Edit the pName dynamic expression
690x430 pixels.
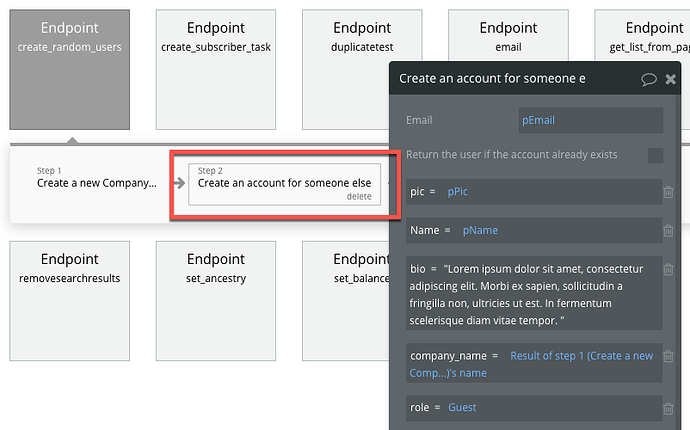(480, 230)
